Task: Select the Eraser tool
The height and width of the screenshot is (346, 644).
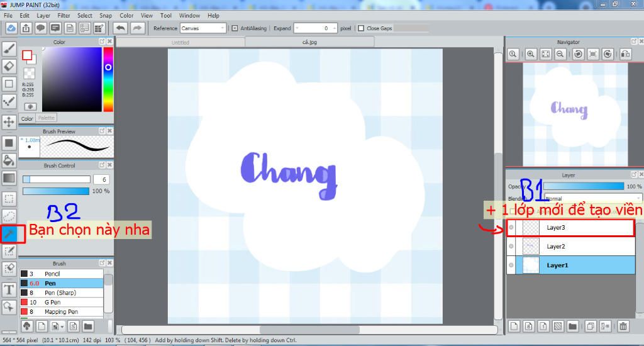Action: pyautogui.click(x=9, y=66)
